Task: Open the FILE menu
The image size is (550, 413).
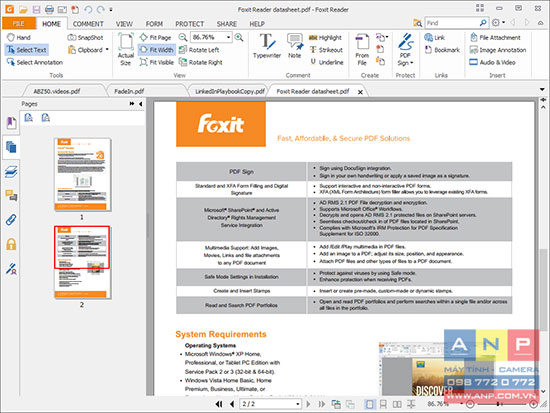Action: click(19, 24)
